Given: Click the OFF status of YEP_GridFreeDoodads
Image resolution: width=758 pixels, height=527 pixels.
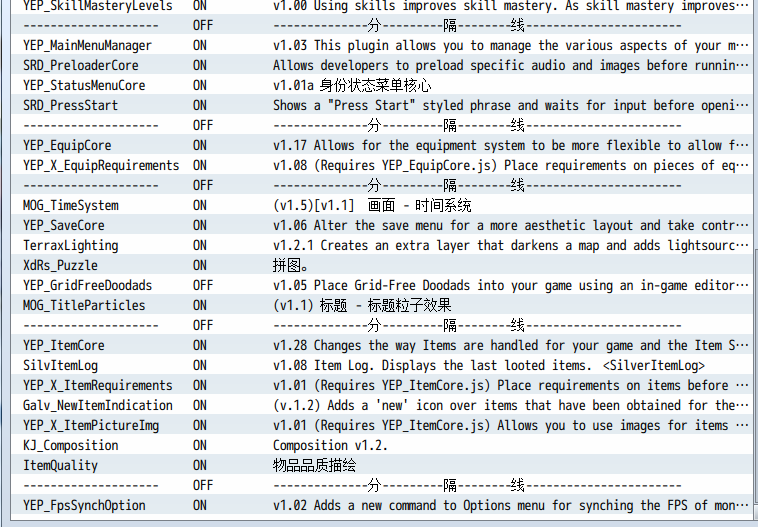Looking at the screenshot, I should click(203, 285).
